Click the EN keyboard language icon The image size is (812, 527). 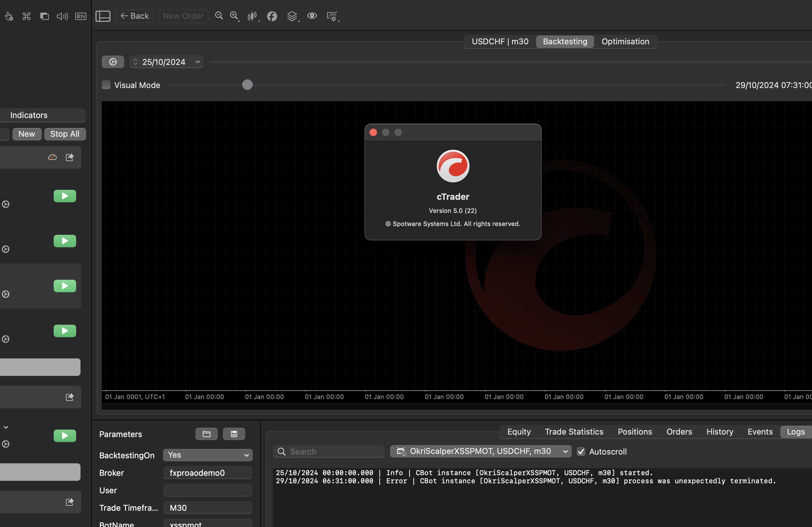81,16
